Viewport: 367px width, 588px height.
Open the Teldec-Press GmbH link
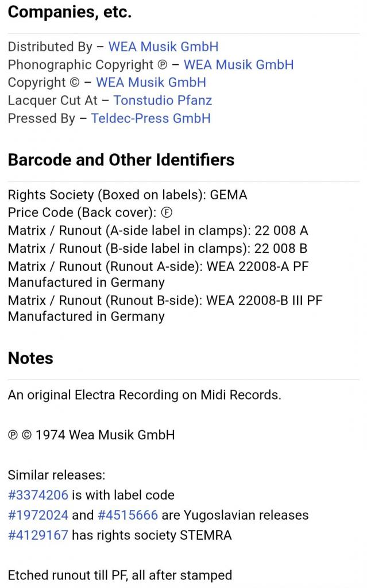point(150,118)
